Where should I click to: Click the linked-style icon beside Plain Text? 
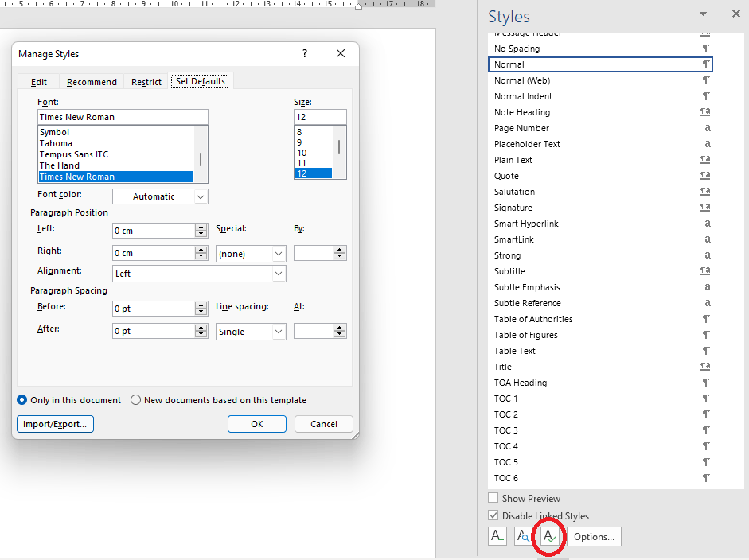(705, 159)
